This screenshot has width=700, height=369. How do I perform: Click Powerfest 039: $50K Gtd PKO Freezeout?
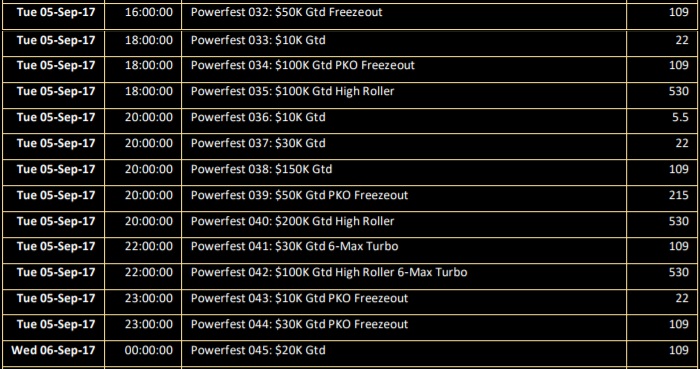[300, 195]
